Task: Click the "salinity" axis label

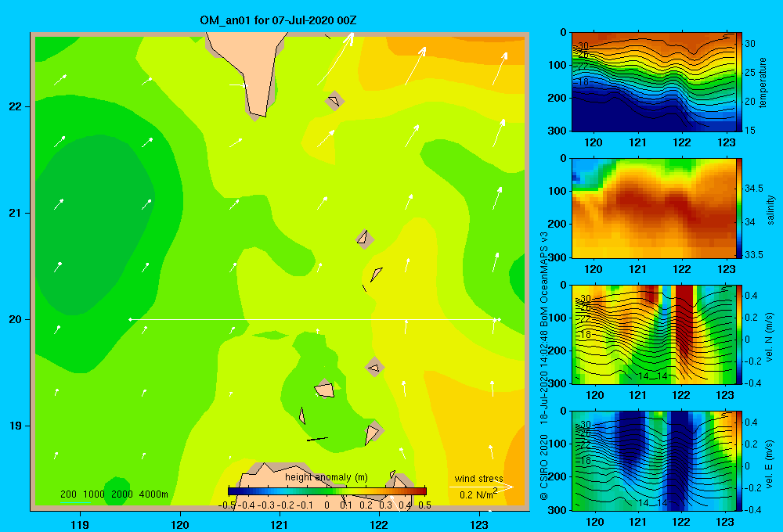Action: (770, 210)
